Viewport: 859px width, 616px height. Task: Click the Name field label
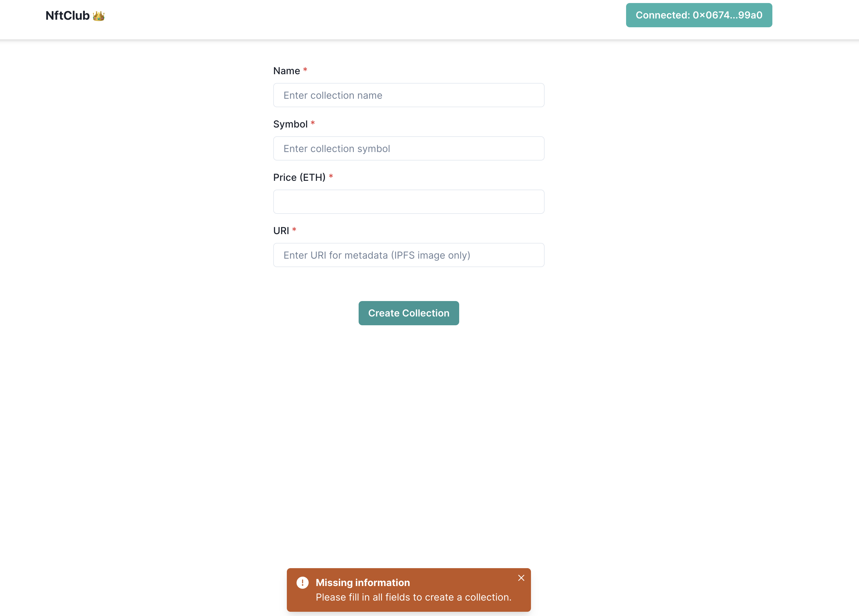[x=286, y=71]
